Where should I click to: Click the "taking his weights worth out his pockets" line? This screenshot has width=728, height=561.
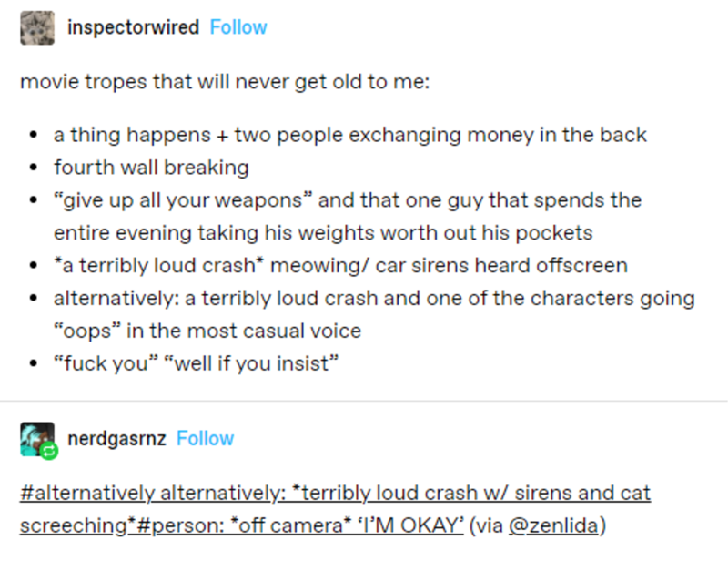(323, 232)
